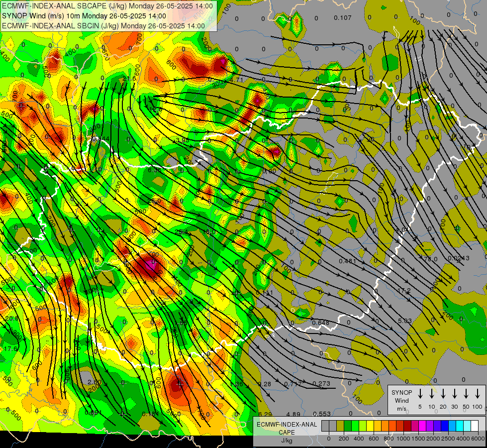The image size is (487, 448).
Task: Pick the magenta CAPE legend swatch
Action: tap(422, 426)
